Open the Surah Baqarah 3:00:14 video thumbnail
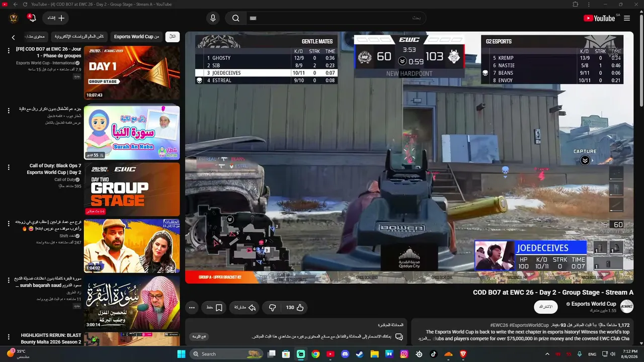The image size is (644, 362). click(131, 303)
